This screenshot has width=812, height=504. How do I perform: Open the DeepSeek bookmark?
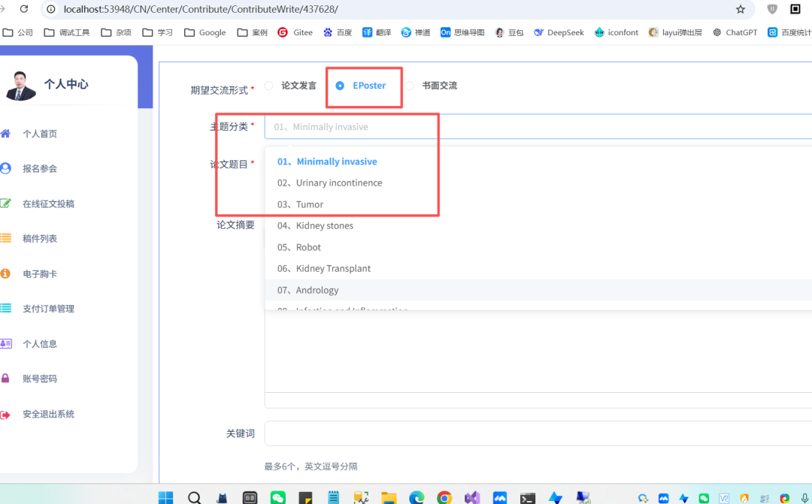(559, 32)
